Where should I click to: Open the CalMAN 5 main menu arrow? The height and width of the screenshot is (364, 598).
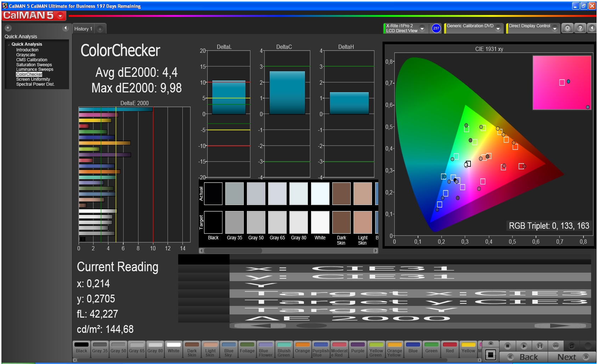(60, 16)
